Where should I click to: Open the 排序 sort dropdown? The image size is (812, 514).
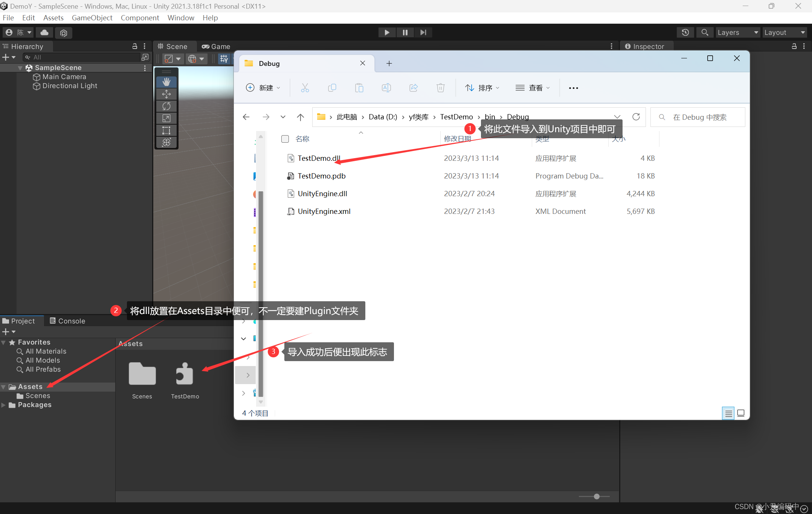click(482, 88)
